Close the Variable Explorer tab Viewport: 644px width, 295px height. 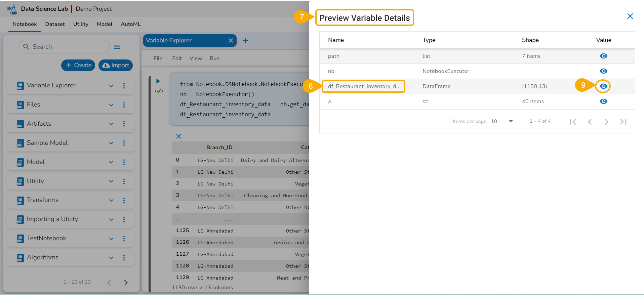231,41
